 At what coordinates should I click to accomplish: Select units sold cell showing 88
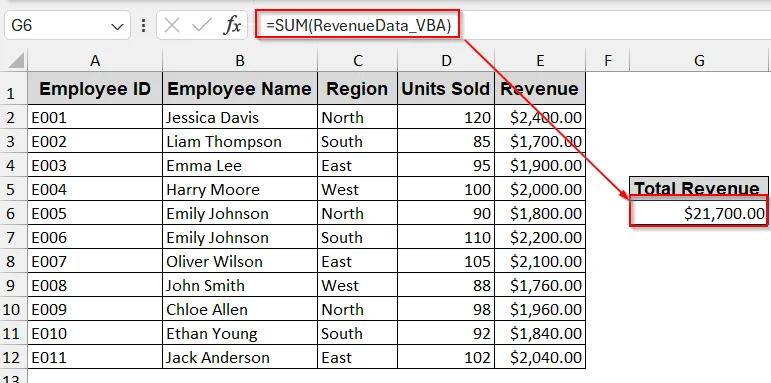click(446, 285)
